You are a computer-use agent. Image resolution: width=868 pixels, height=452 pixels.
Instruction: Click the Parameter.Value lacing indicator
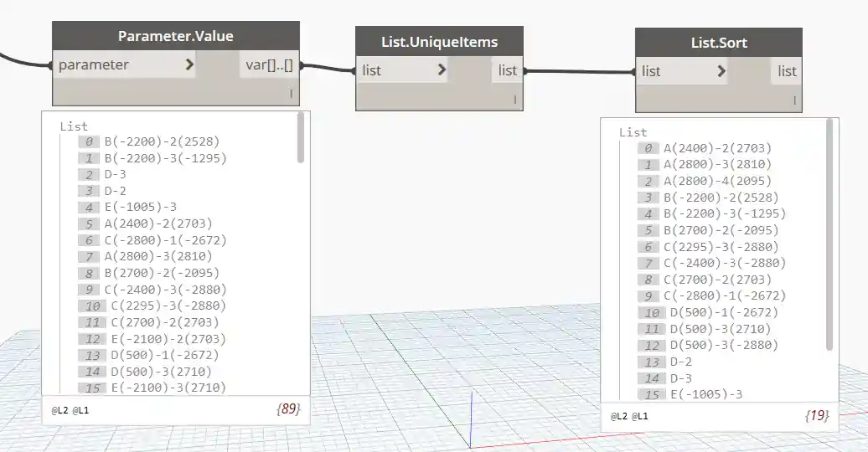[291, 94]
